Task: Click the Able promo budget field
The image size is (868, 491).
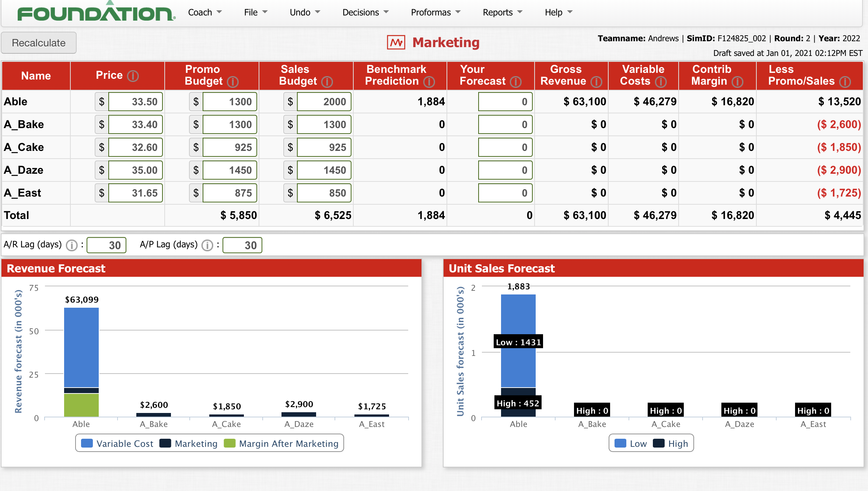Action: click(x=230, y=102)
